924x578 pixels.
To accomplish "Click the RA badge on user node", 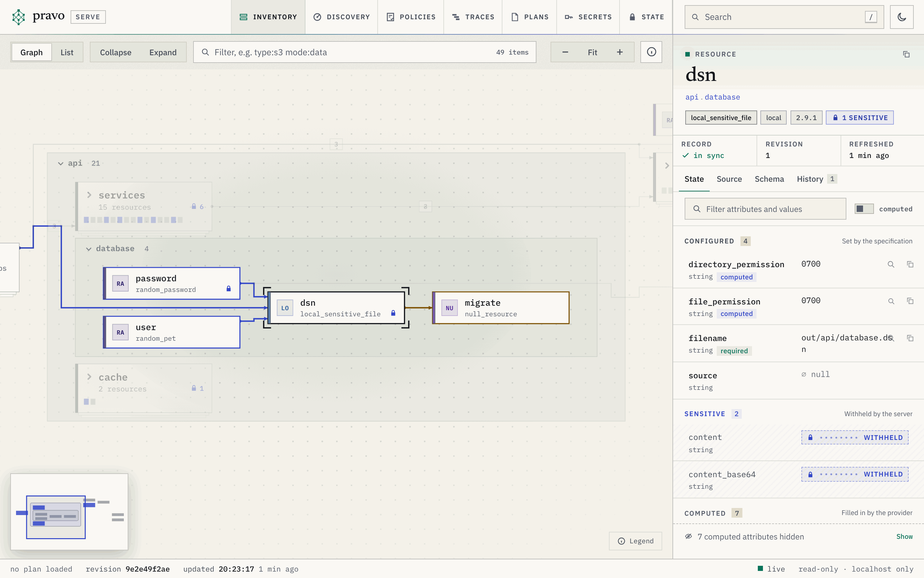I will [120, 333].
